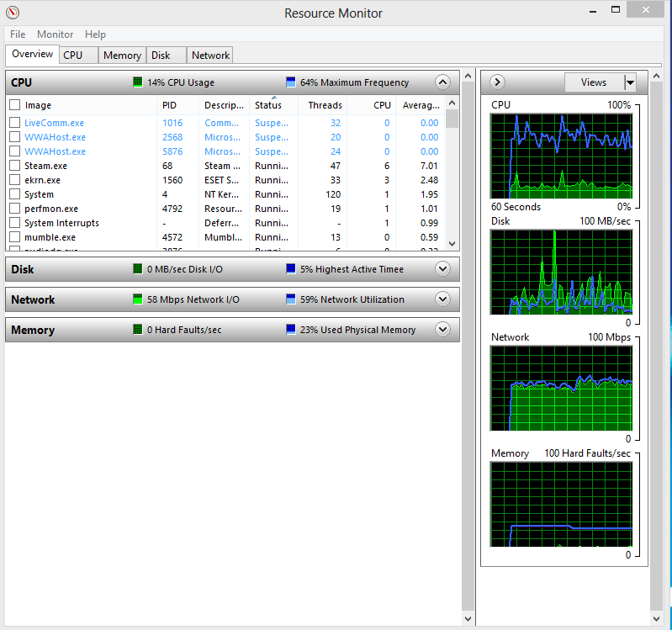Click the blue Maximum Frequency indicator icon
The image size is (672, 630).
(x=290, y=82)
